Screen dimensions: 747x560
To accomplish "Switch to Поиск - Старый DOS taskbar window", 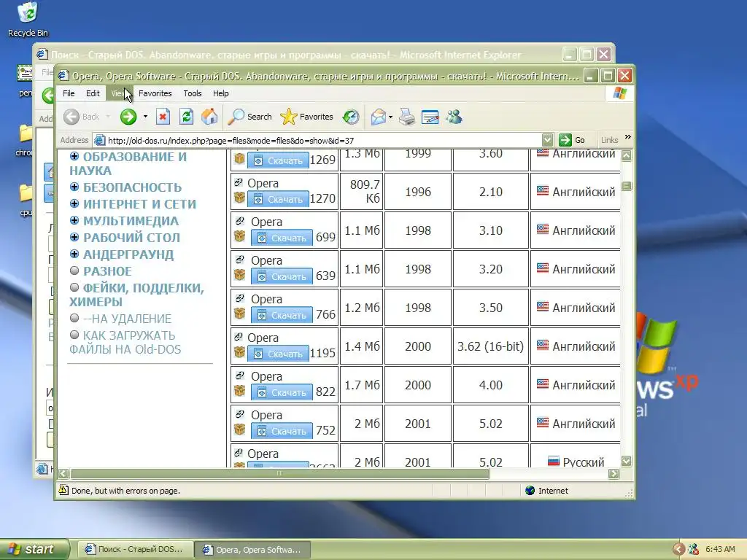I will click(135, 549).
